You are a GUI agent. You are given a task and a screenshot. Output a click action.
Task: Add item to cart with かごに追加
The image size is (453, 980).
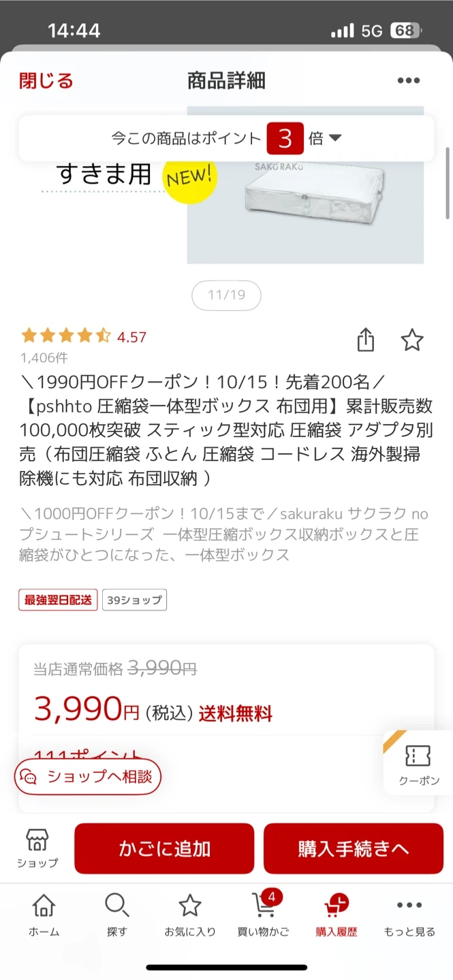pyautogui.click(x=164, y=848)
